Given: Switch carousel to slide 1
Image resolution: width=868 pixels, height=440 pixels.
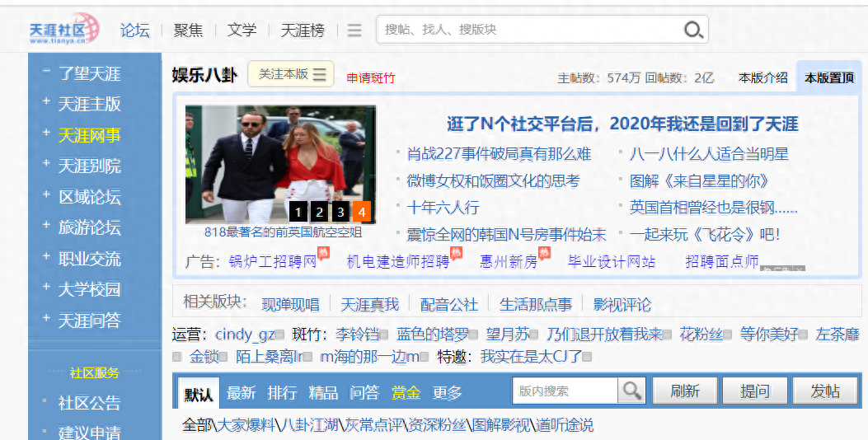Looking at the screenshot, I should 298,212.
